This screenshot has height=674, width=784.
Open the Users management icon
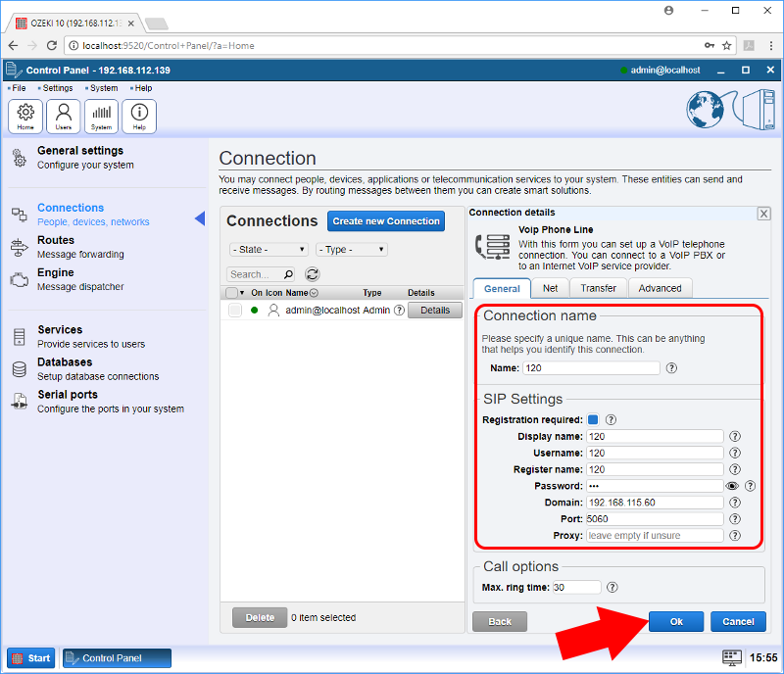click(63, 115)
